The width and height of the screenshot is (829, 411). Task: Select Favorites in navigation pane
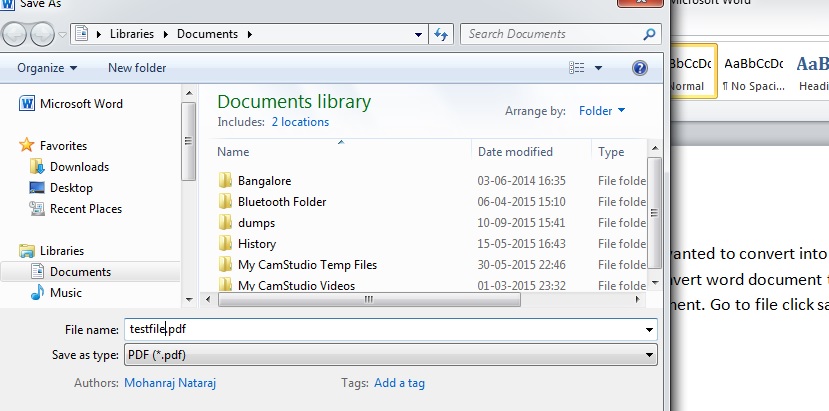[x=53, y=145]
